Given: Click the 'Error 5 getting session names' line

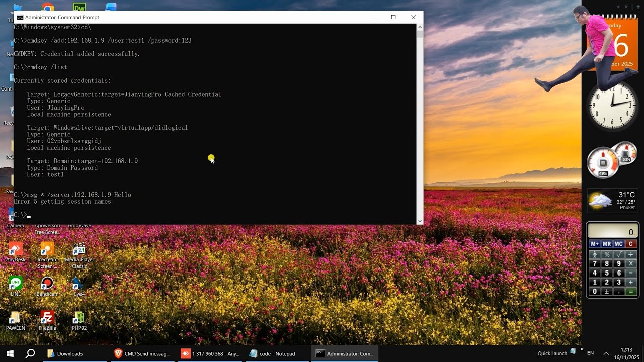Looking at the screenshot, I should [62, 202].
